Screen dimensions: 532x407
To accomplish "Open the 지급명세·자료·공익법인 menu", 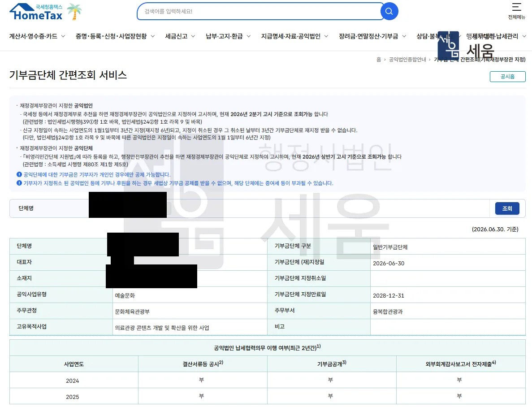I will pyautogui.click(x=291, y=36).
